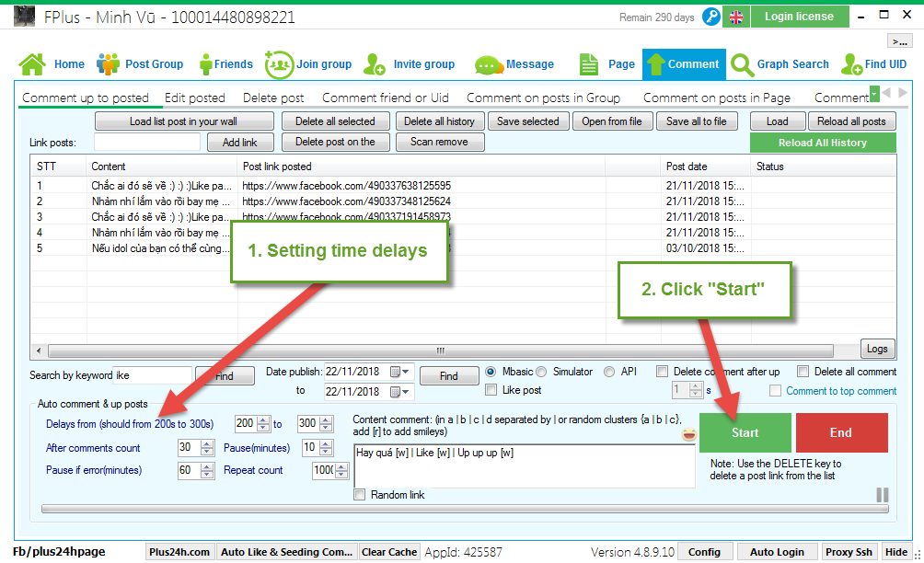Click the horizontal scrollbar of post list

440,351
